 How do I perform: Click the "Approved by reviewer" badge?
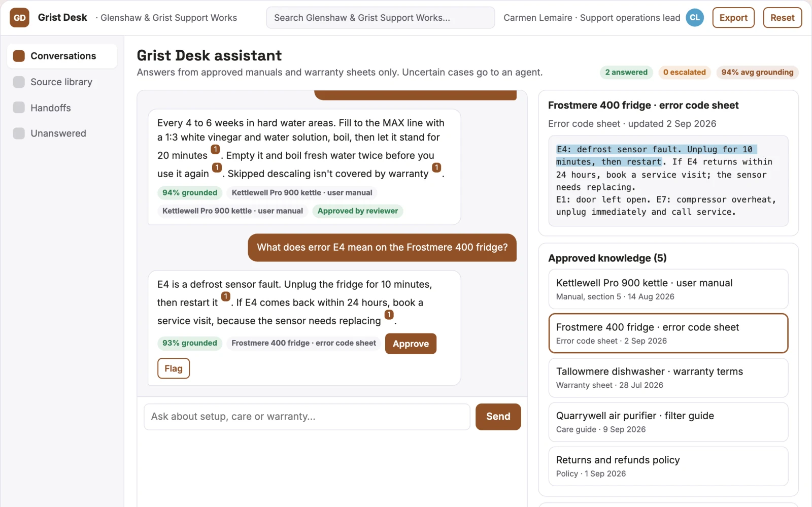(358, 211)
